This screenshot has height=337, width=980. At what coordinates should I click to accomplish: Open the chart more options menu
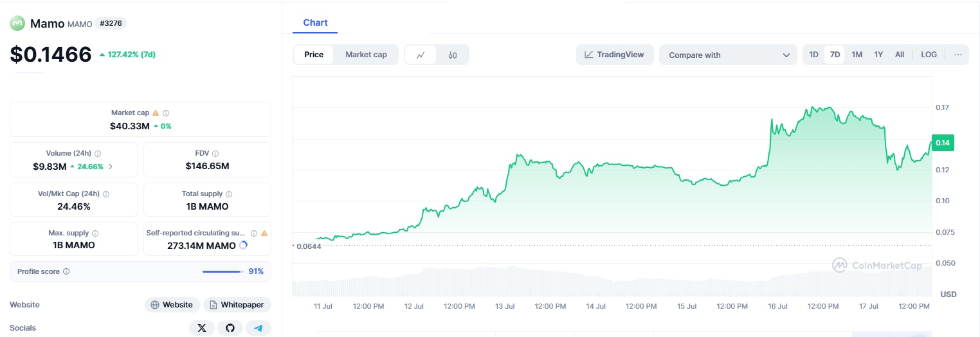pyautogui.click(x=957, y=55)
